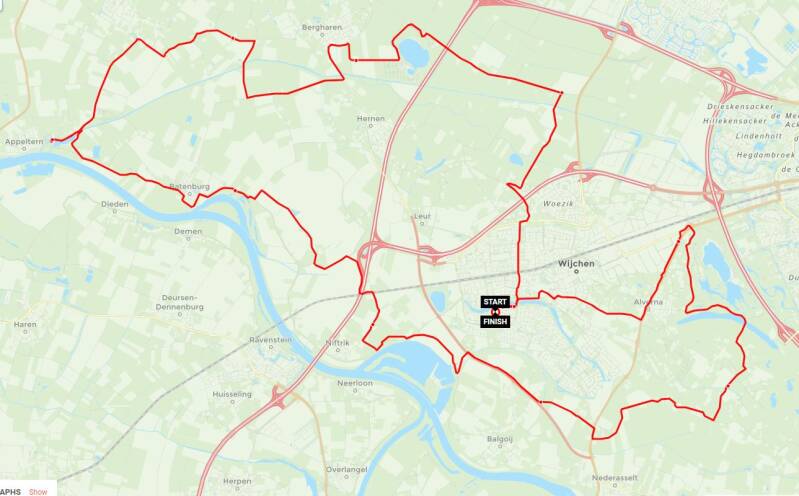Select the Bergharen village label
Image resolution: width=799 pixels, height=496 pixels.
pyautogui.click(x=322, y=28)
